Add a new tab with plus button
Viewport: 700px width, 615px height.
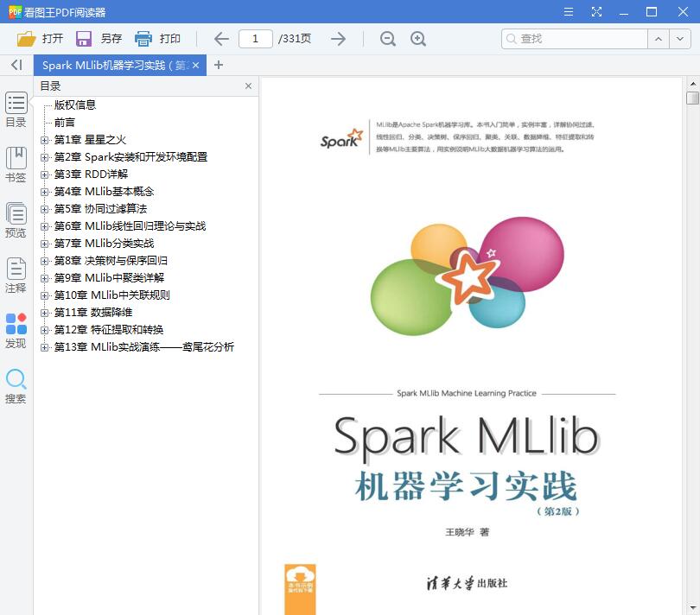(x=219, y=65)
